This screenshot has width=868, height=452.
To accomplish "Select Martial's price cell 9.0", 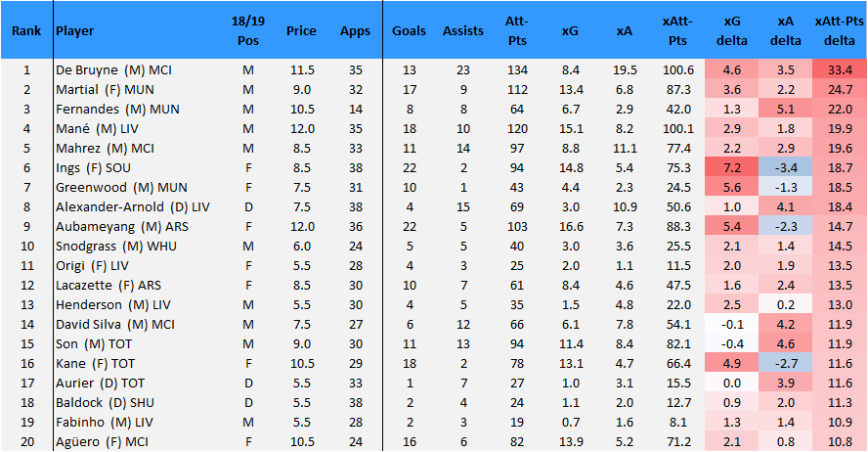I will (x=302, y=90).
